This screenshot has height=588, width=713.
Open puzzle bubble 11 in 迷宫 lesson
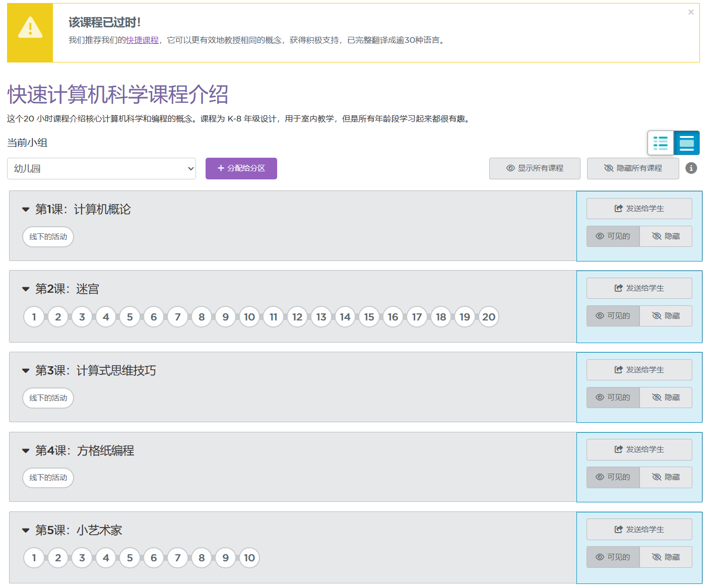click(274, 317)
